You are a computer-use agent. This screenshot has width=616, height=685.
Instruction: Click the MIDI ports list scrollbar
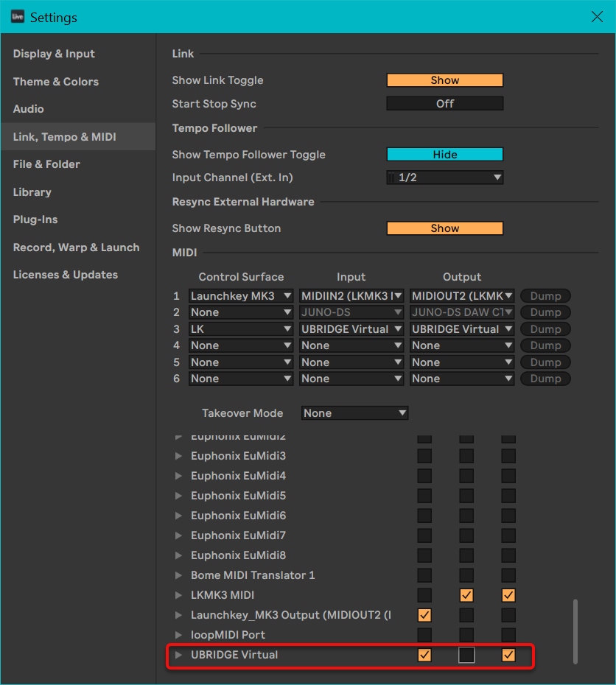coord(575,630)
